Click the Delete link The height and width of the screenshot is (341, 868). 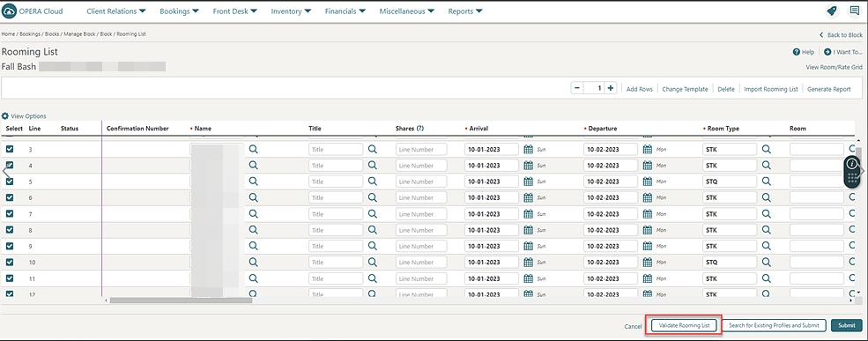click(726, 89)
